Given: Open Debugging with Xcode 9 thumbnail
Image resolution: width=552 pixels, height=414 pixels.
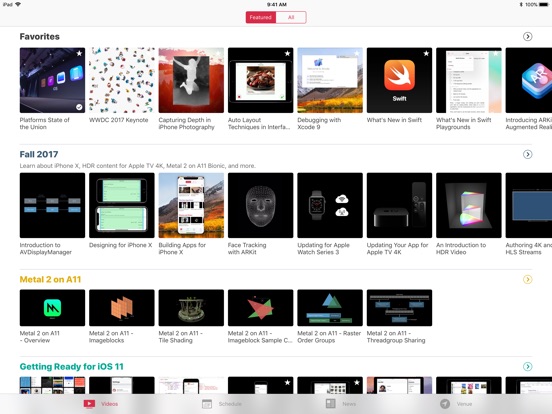Looking at the screenshot, I should pos(330,80).
